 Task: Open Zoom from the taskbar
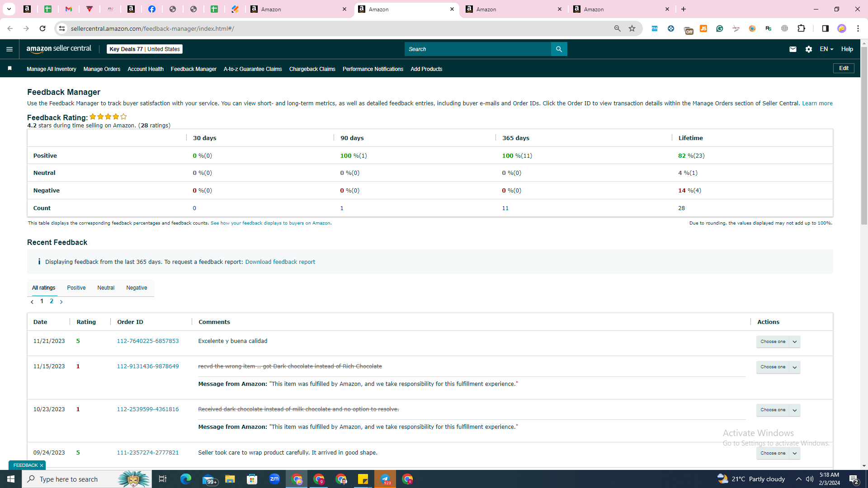click(274, 479)
